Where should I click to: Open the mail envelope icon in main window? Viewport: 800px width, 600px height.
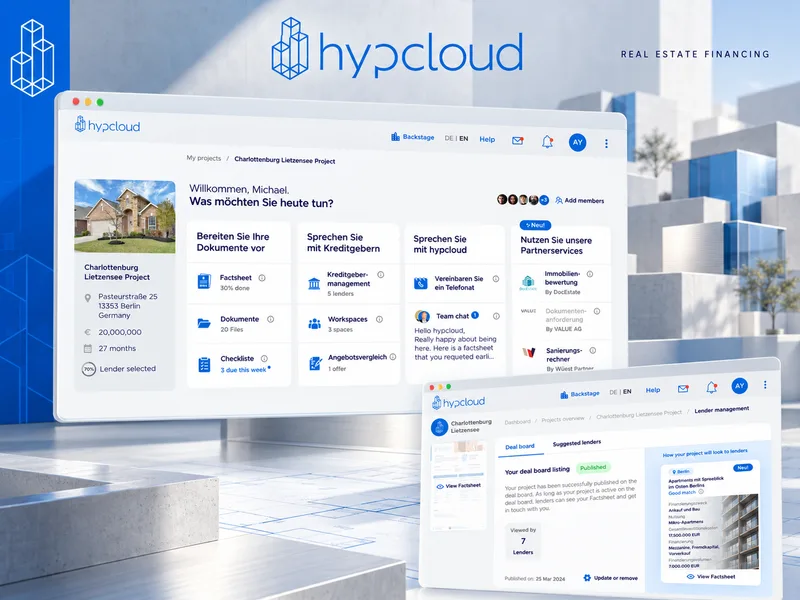517,140
